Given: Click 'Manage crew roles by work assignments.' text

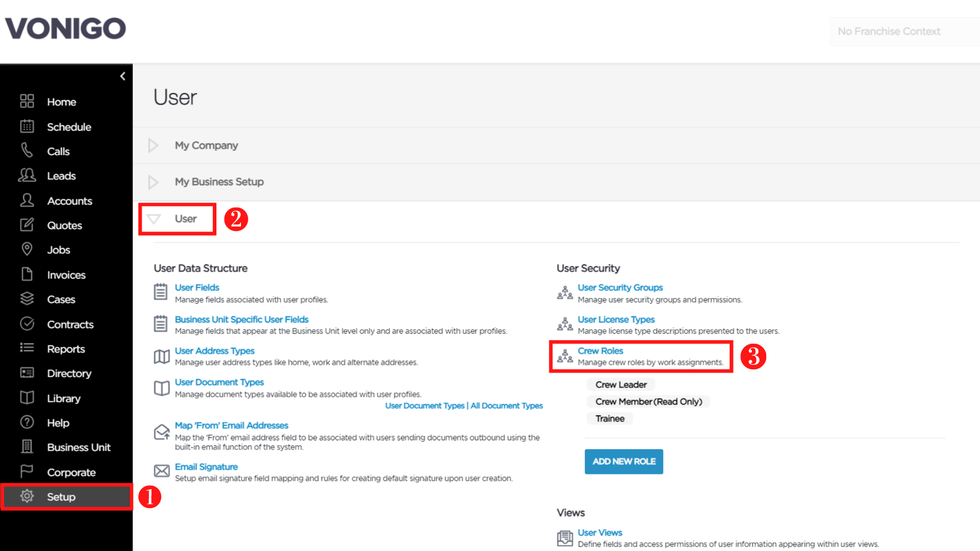Looking at the screenshot, I should pos(650,363).
